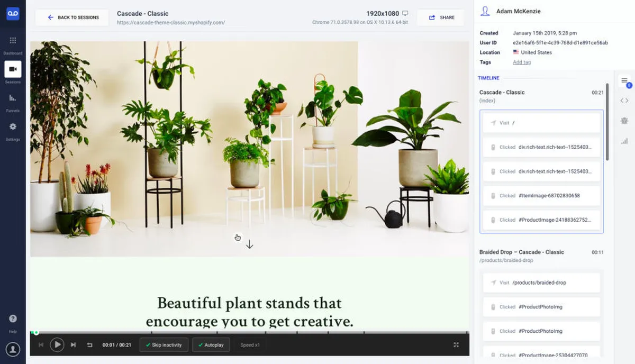Viewport: 635px width, 364px height.
Task: Click the '/products/braided-drop' path subtitle
Action: pos(506,260)
